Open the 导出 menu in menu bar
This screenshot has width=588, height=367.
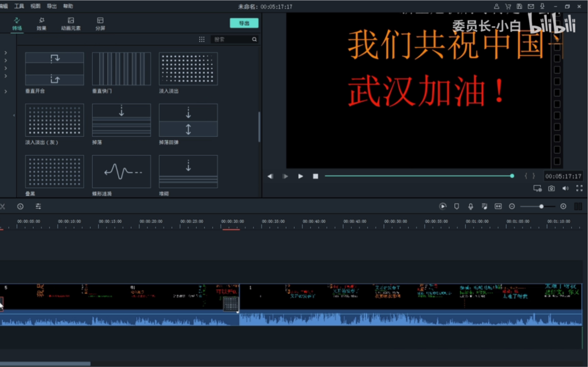tap(52, 6)
